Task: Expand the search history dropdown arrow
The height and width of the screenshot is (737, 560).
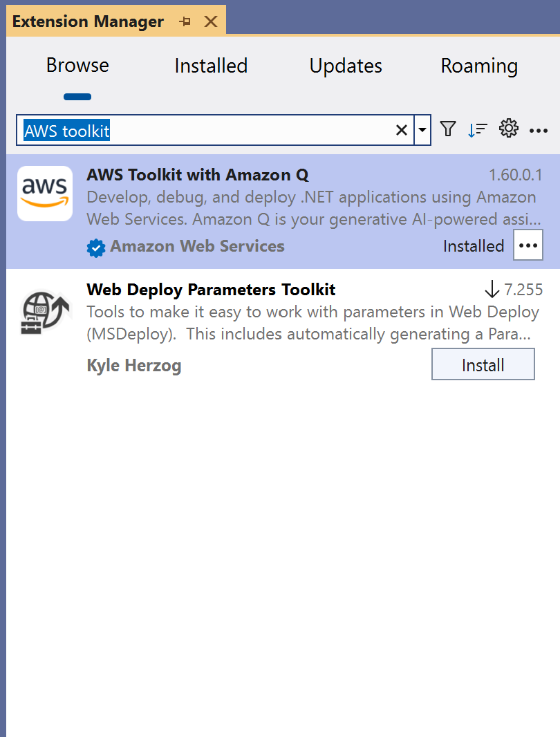Action: (423, 130)
